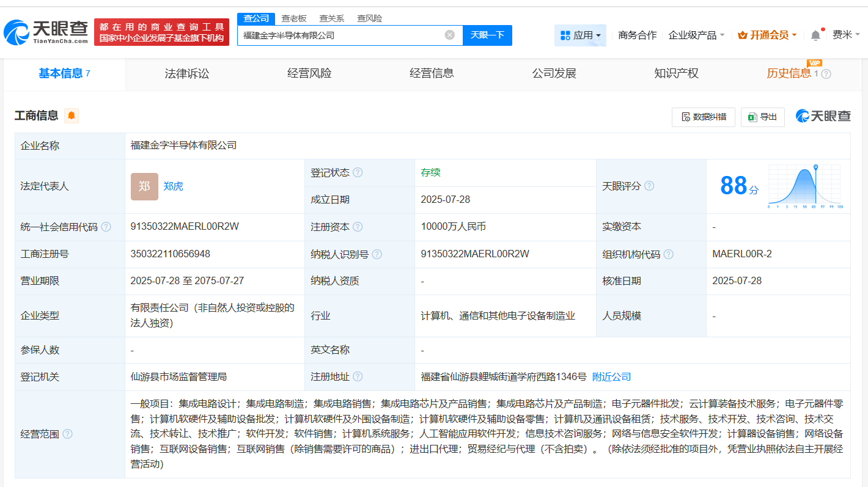The image size is (868, 487).
Task: Click help icon beside 统一社会信用代码
Action: click(x=106, y=226)
